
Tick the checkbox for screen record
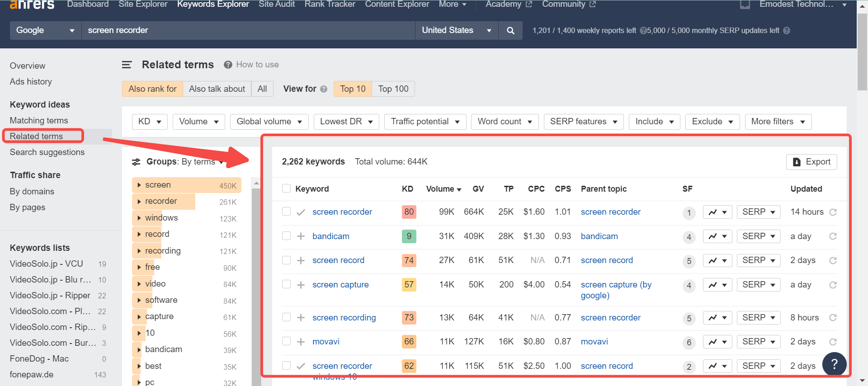click(x=286, y=260)
